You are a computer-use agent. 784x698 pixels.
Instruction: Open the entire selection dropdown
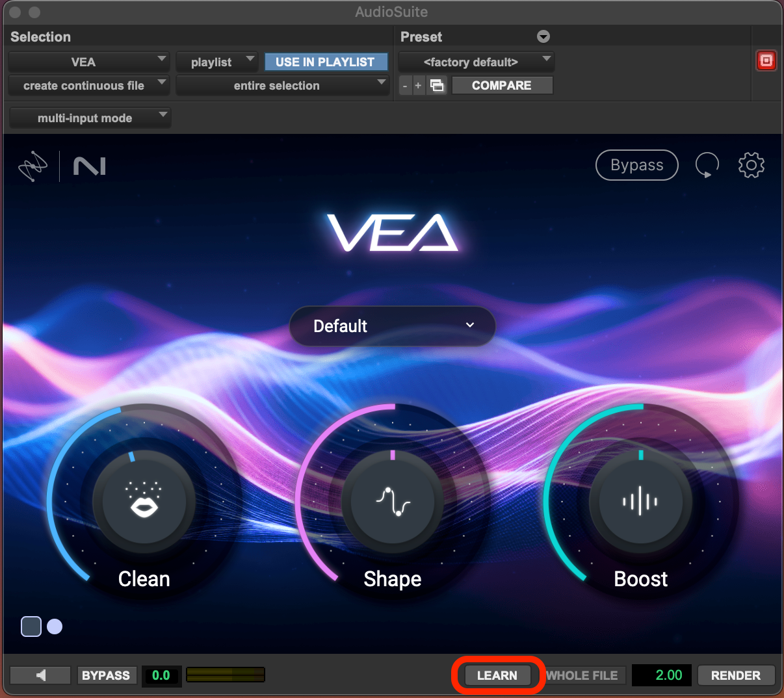point(282,86)
